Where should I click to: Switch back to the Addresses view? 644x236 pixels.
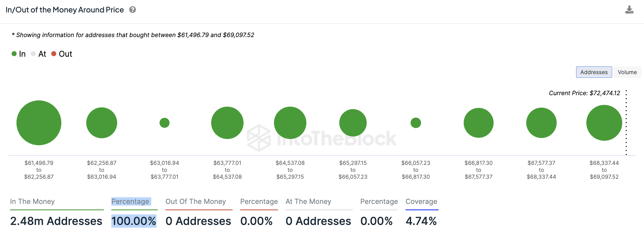(x=594, y=72)
